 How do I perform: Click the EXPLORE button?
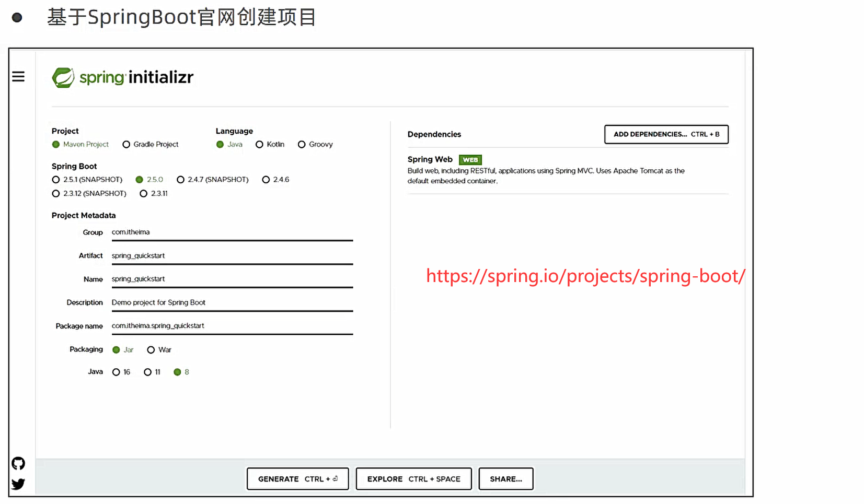tap(414, 479)
